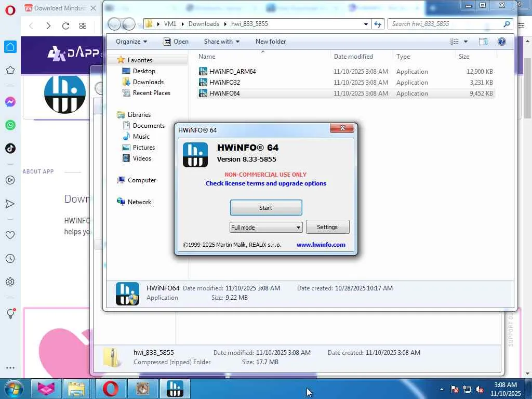Open Documents library

(x=149, y=126)
